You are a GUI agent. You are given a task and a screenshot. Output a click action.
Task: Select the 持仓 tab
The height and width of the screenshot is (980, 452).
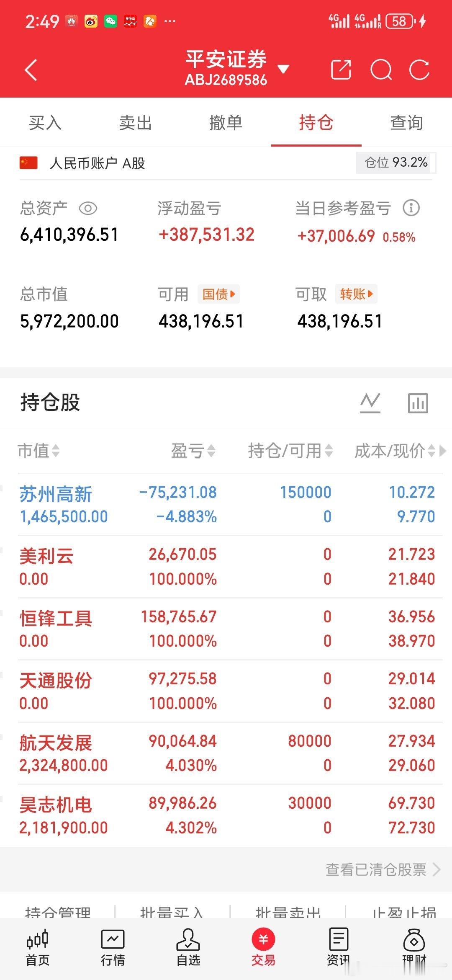tap(316, 123)
